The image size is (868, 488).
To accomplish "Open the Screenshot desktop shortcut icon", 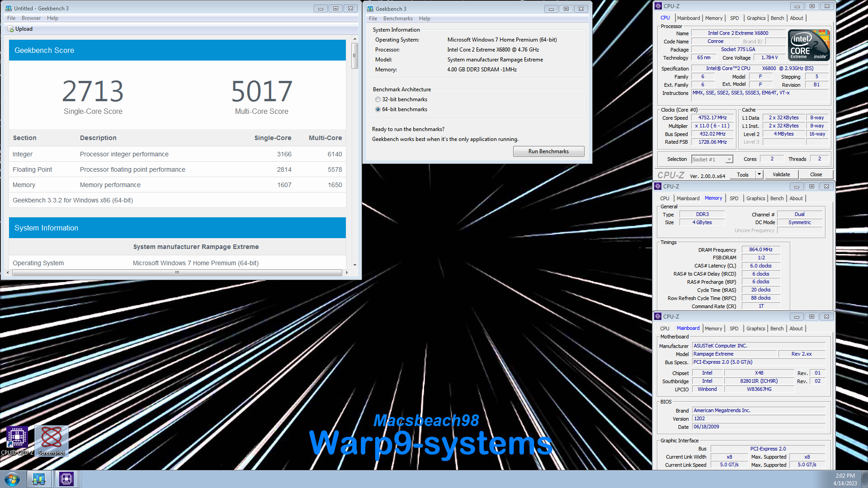I will coord(52,441).
